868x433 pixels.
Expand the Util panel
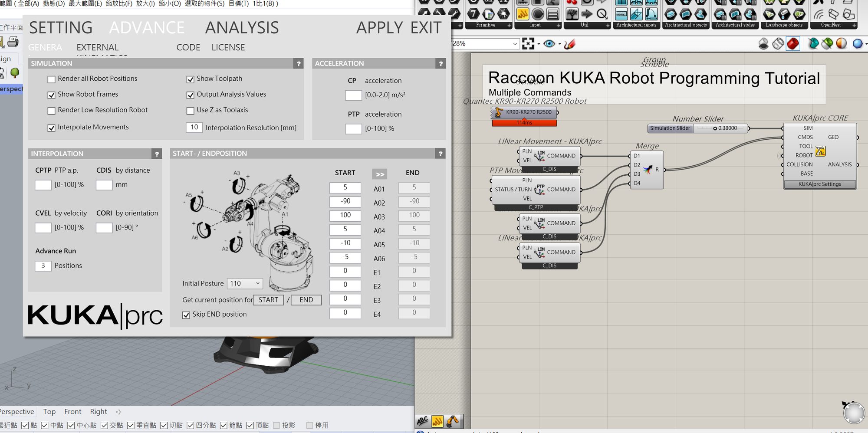click(x=608, y=26)
